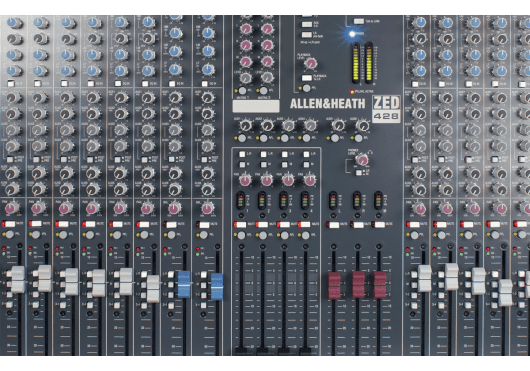Image resolution: width=530 pixels, height=371 pixels.
Task: Click the red L master fader
Action: click(334, 286)
